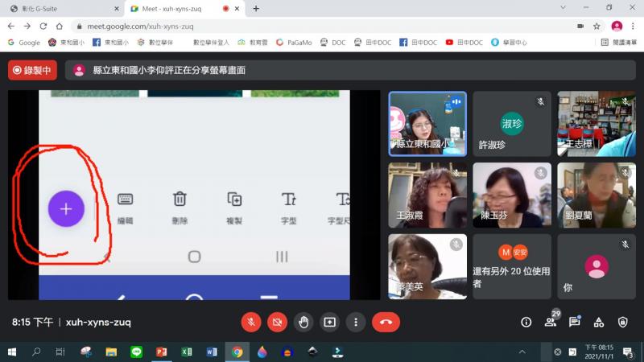Open host controls shield icon
The height and width of the screenshot is (362, 644).
click(x=623, y=323)
